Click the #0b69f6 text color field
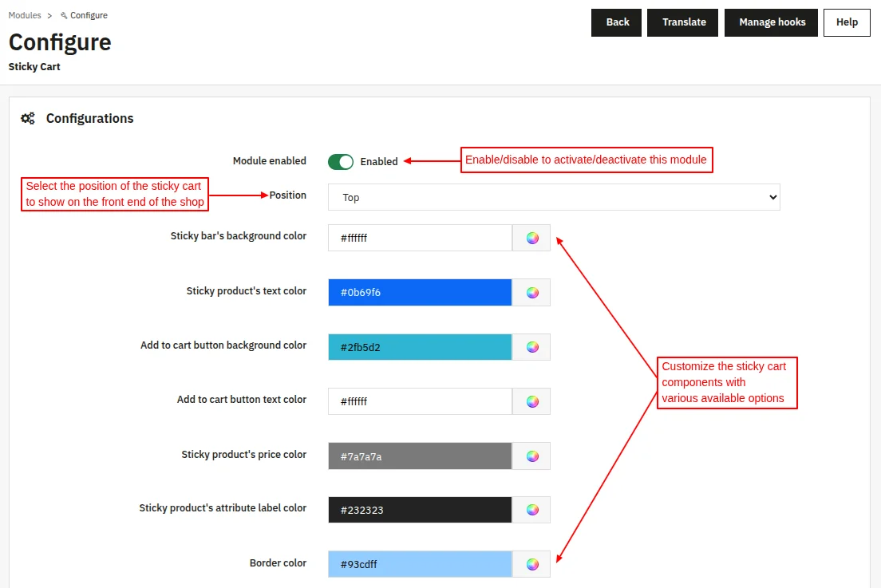The image size is (881, 588). pos(421,293)
